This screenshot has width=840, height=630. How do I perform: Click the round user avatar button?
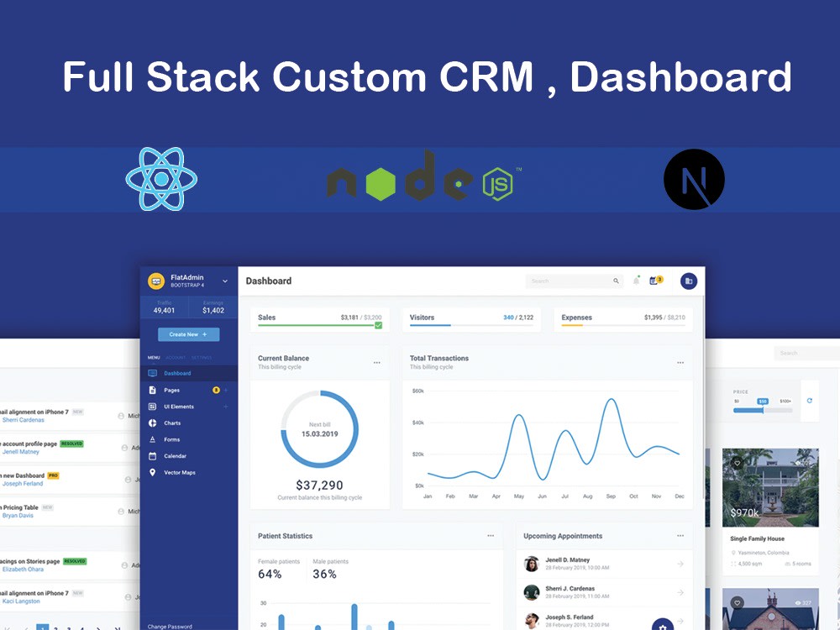click(689, 281)
